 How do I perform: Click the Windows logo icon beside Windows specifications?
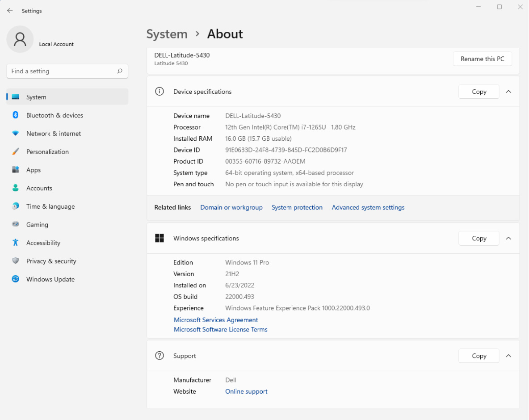[x=159, y=238]
